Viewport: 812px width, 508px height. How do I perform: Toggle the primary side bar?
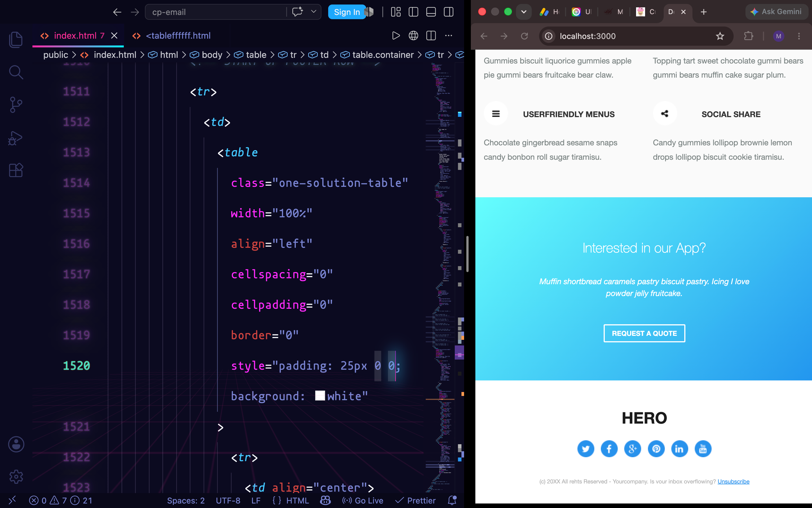click(413, 12)
